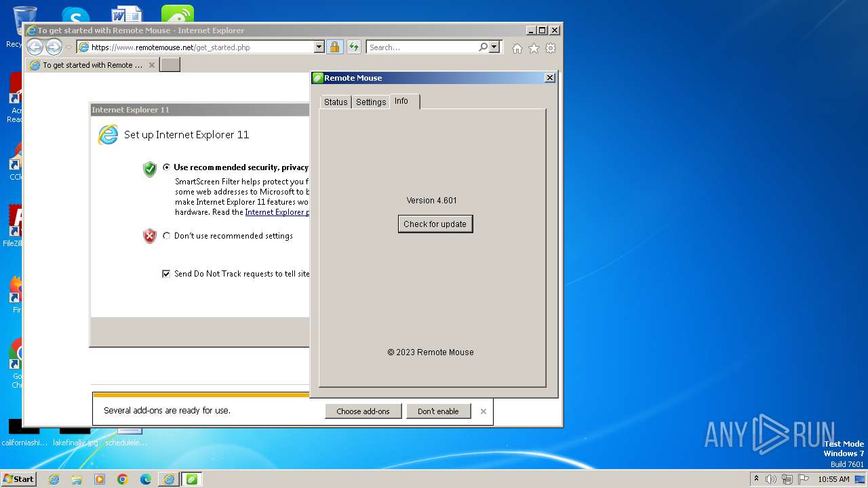Open the search provider dropdown arrow
Image resolution: width=868 pixels, height=488 pixels.
click(x=494, y=47)
